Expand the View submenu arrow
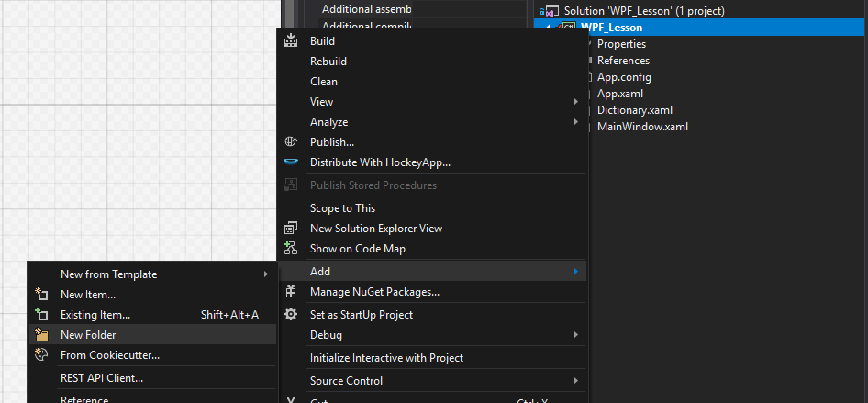This screenshot has width=868, height=403. click(575, 102)
